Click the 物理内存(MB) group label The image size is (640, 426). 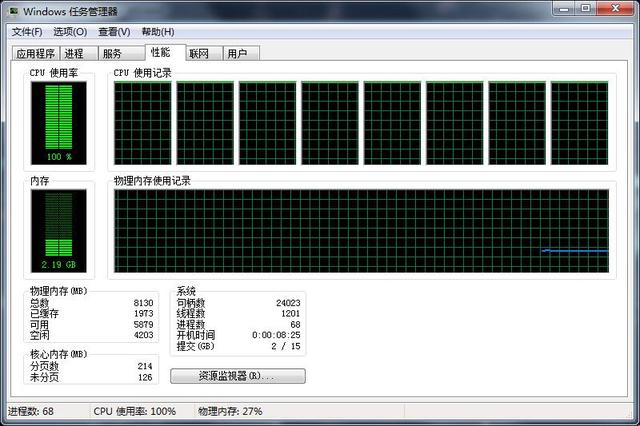pos(58,291)
